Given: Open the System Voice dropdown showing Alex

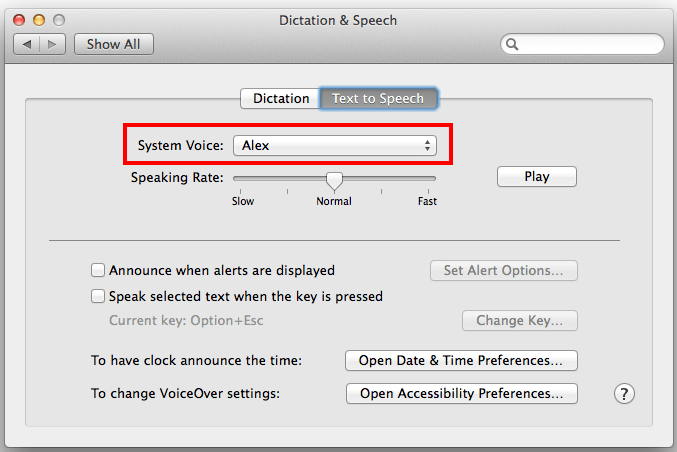Looking at the screenshot, I should point(335,145).
